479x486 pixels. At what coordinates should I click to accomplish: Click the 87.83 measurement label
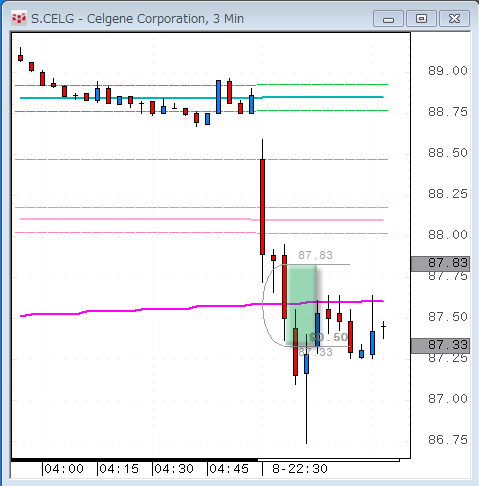315,255
